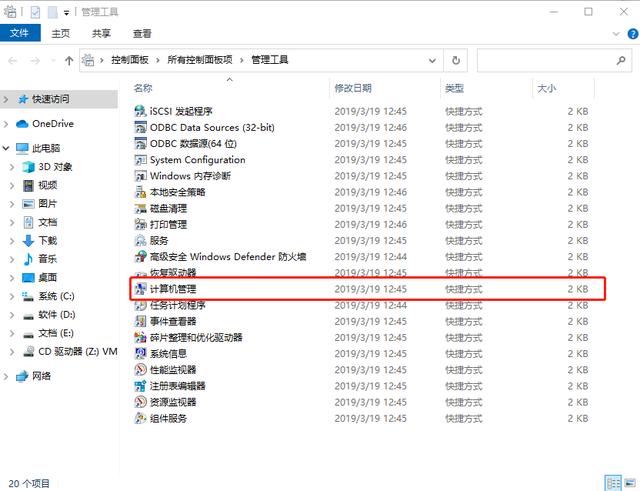
Task: Select the 服务 gear icon
Action: click(x=140, y=240)
